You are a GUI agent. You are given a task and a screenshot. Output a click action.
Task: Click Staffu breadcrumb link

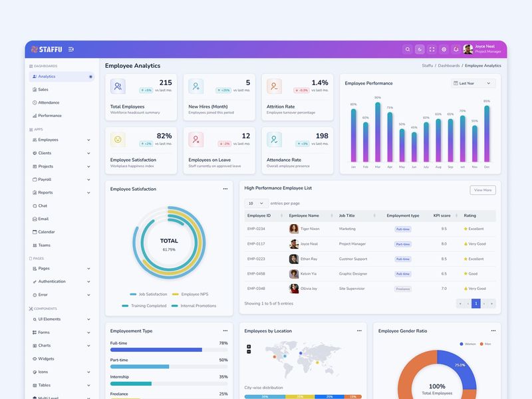coord(427,66)
